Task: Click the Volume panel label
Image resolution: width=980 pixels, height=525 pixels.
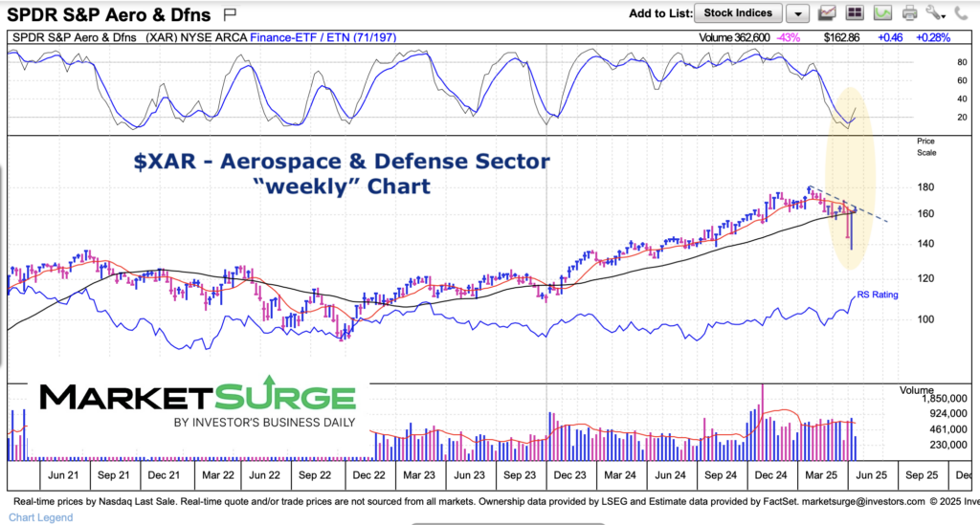Action: [916, 390]
